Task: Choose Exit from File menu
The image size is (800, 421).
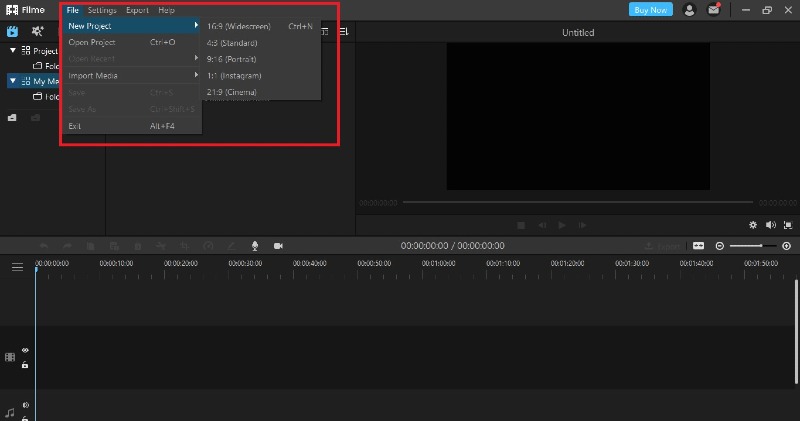Action: click(132, 126)
